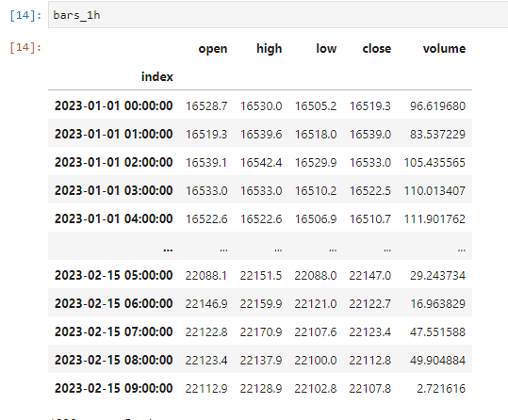Select row 2023-01-01 01:00:00 index
This screenshot has height=420, width=508.
(x=114, y=134)
